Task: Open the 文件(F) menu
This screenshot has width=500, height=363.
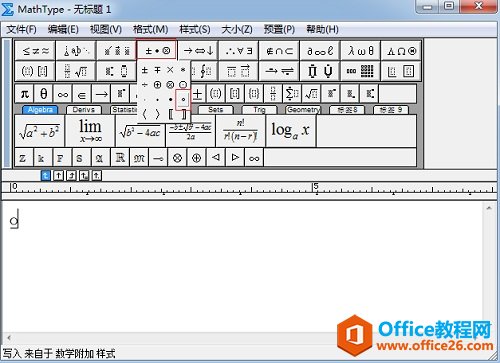Action: 22,30
